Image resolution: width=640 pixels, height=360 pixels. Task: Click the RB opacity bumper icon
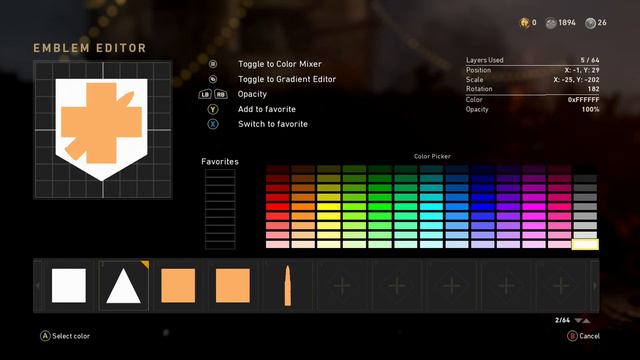(220, 94)
